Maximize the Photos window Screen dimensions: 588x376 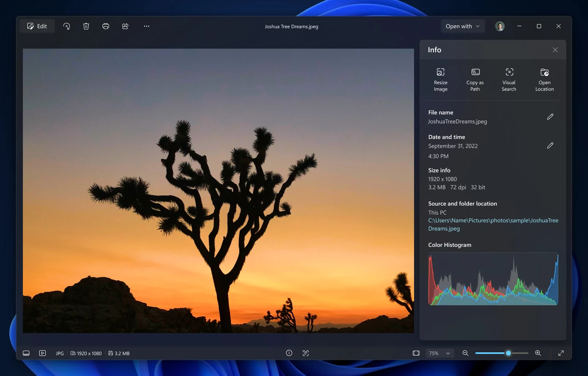click(539, 26)
